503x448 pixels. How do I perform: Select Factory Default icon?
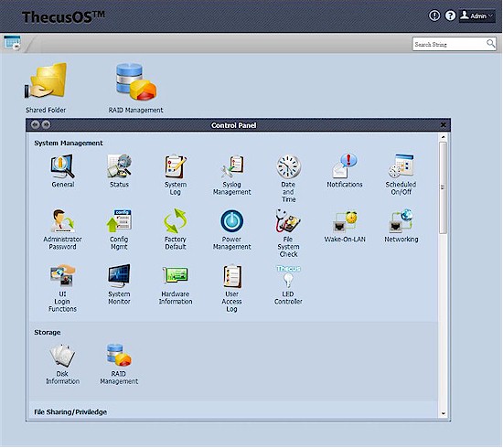[176, 229]
